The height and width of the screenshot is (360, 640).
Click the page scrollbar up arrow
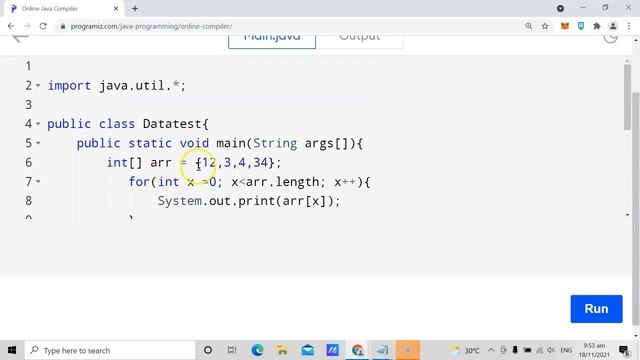636,40
